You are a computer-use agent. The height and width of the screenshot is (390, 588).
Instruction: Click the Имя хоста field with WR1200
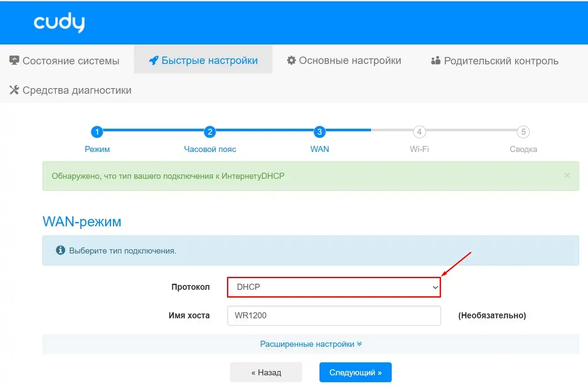click(x=334, y=316)
